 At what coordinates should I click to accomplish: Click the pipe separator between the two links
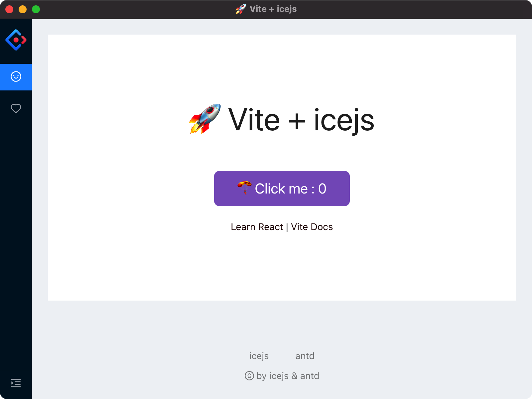[287, 227]
